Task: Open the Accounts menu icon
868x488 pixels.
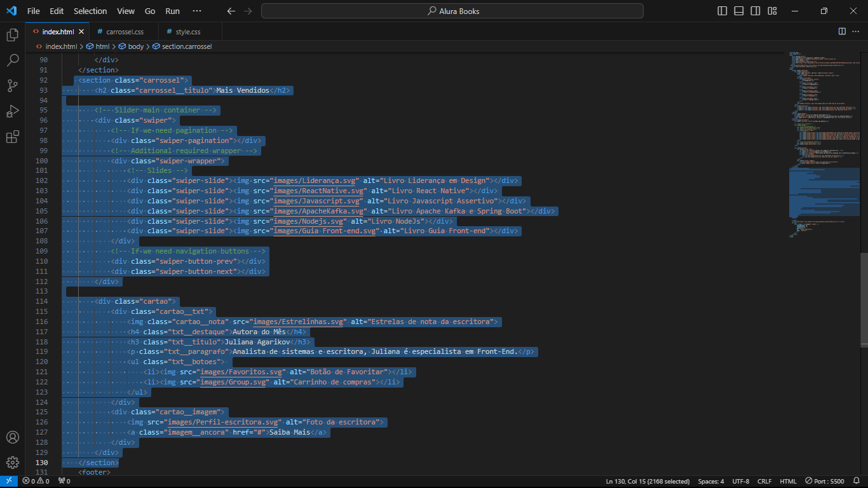Action: (x=13, y=437)
